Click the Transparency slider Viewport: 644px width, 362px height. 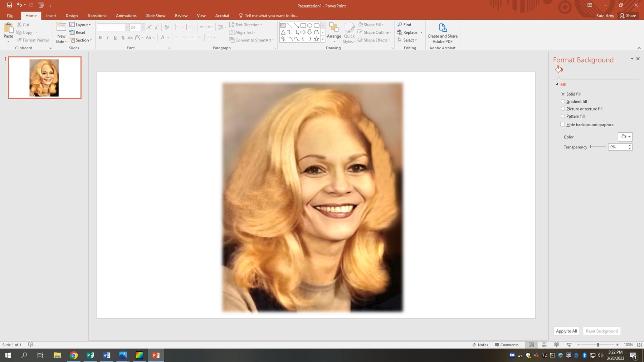coord(598,147)
